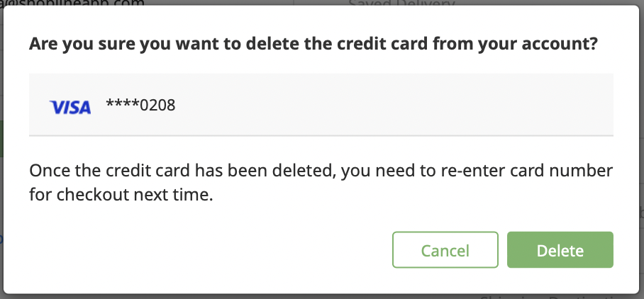Click the VISA card logo
Viewport: 644px width, 299px height.
[x=70, y=107]
